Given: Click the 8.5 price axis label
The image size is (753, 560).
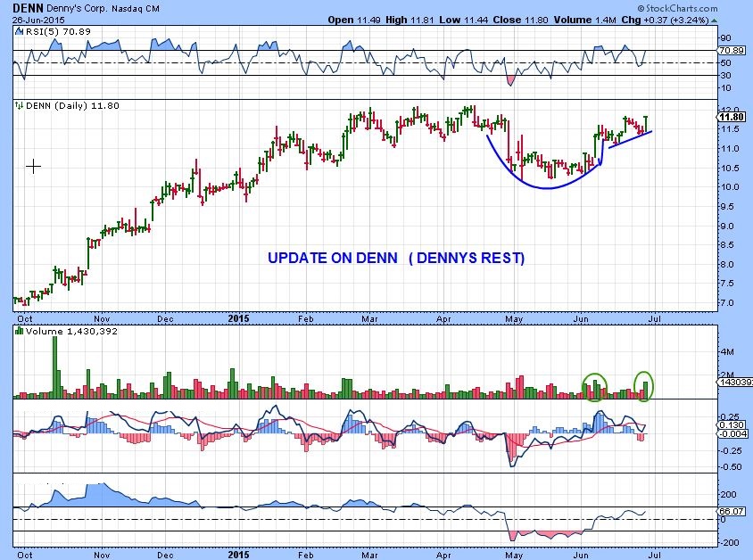Looking at the screenshot, I should pos(727,244).
